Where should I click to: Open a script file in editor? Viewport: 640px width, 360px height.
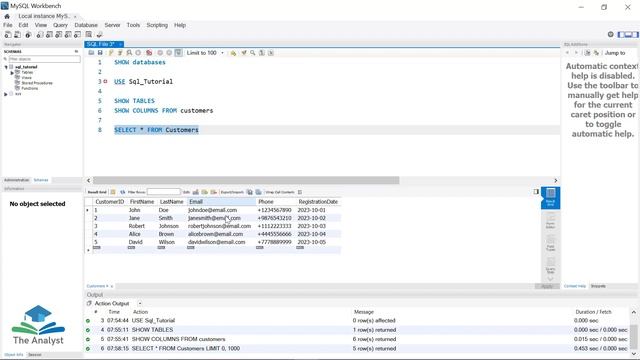(91, 53)
